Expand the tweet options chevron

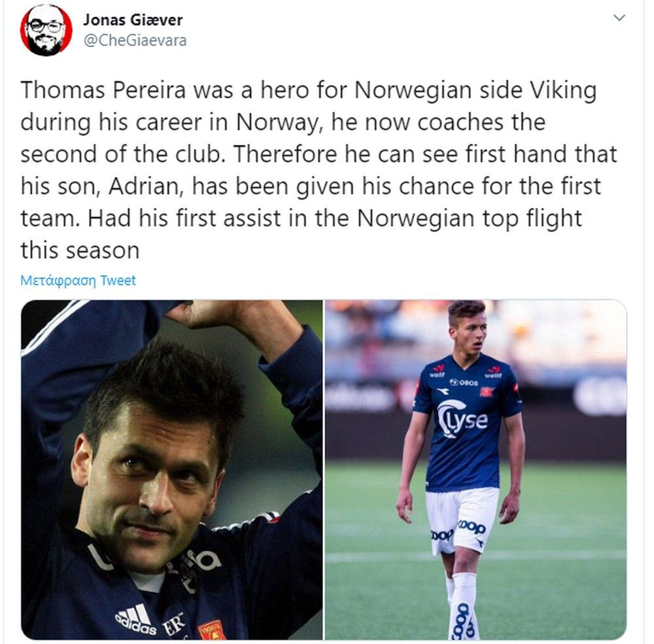point(619,18)
